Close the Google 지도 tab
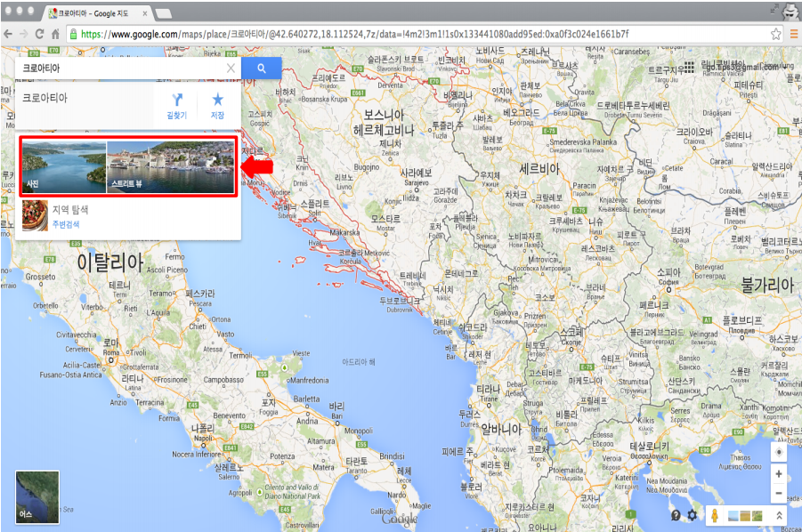The width and height of the screenshot is (802, 532). [x=145, y=14]
